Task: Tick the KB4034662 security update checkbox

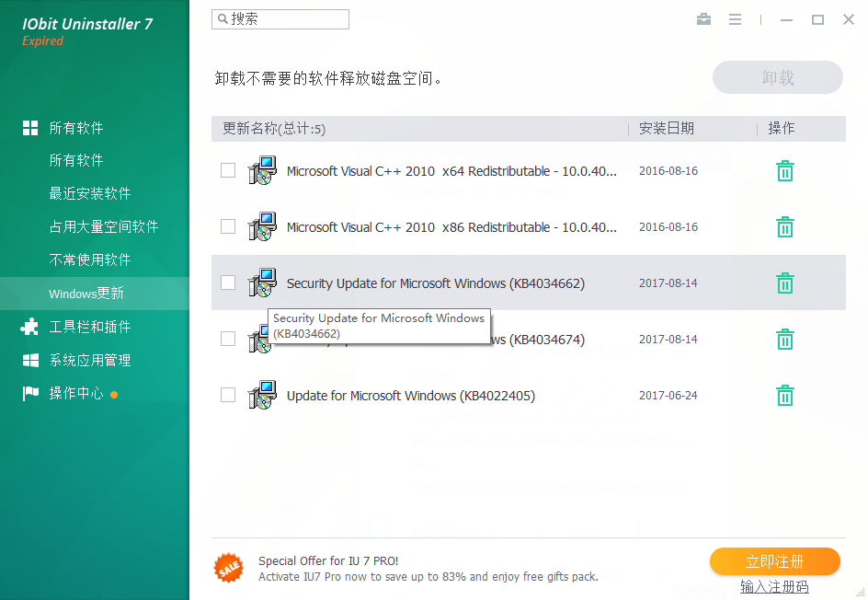Action: [x=228, y=283]
